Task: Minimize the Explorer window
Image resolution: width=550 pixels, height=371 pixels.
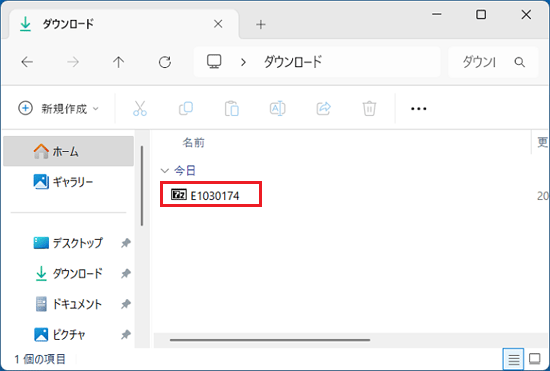Action: tap(437, 14)
